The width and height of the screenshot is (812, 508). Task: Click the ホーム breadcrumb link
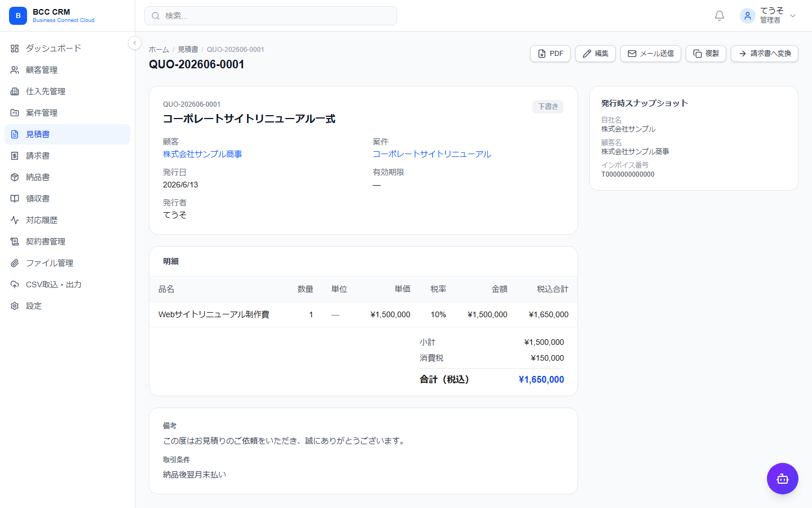[x=159, y=50]
